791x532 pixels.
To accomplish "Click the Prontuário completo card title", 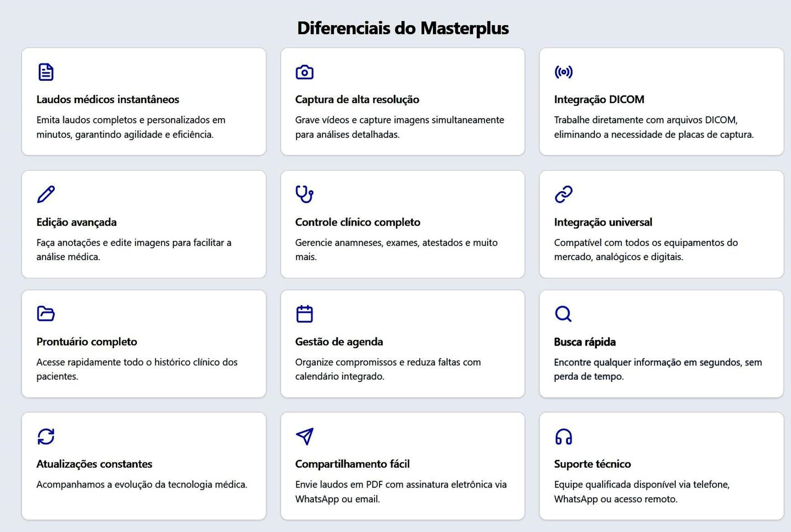I will point(87,341).
